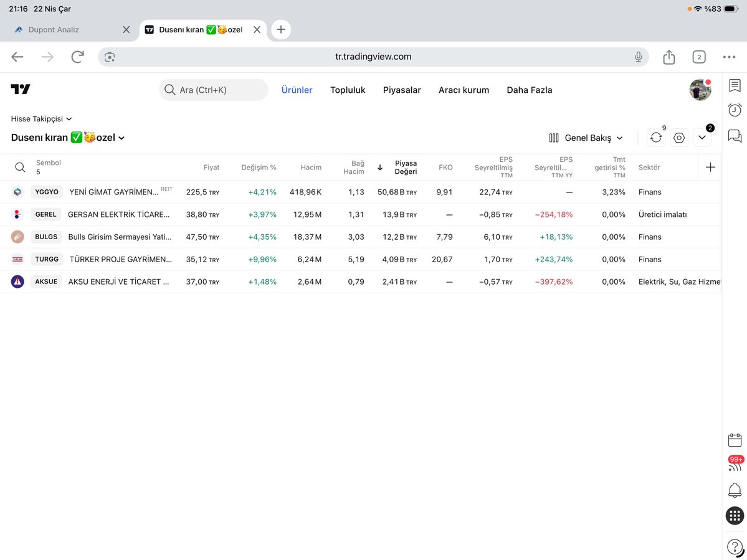Sort by the Değişim % column header
The height and width of the screenshot is (560, 747).
click(x=259, y=167)
